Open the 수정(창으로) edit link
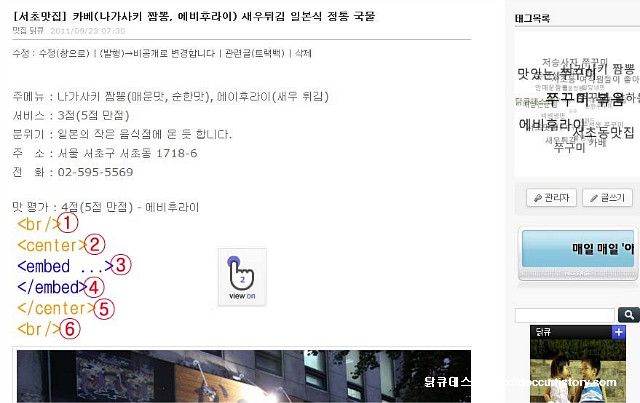The width and height of the screenshot is (640, 403). point(64,53)
